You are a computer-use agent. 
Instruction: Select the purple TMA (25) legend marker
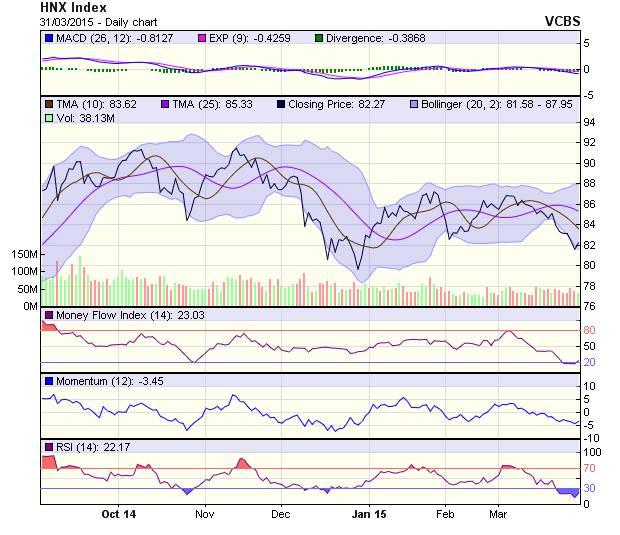[x=166, y=103]
